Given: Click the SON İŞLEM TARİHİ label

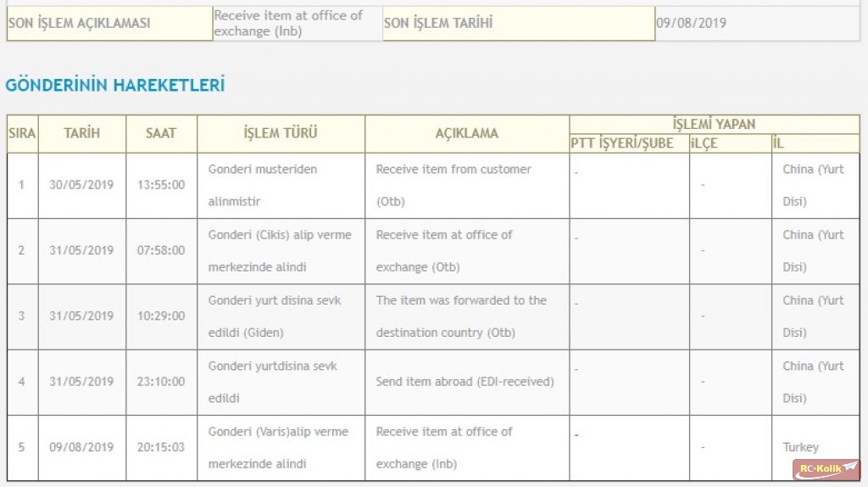Looking at the screenshot, I should pos(438,23).
